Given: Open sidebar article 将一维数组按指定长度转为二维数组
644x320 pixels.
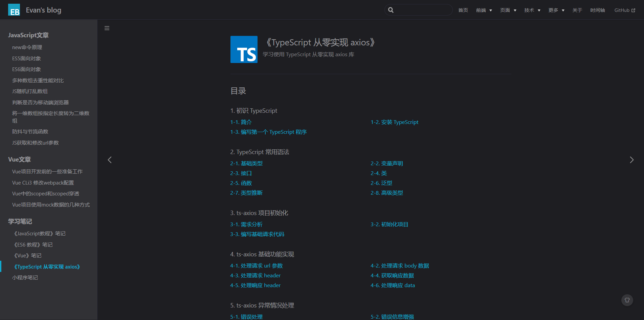Looking at the screenshot, I should point(51,117).
